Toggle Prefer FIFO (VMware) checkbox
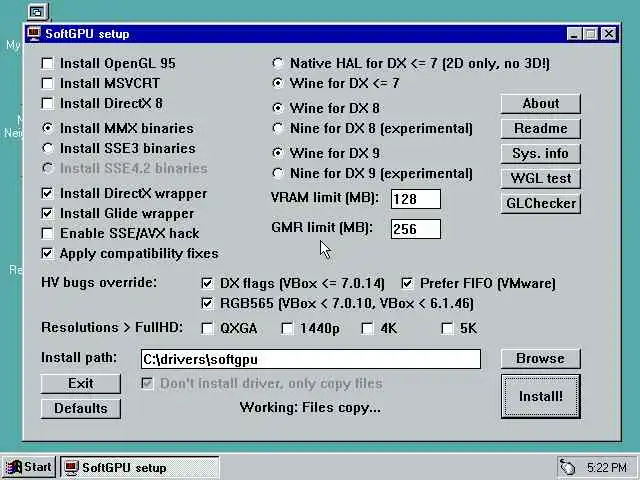Viewport: 640px width, 480px height. 407,283
